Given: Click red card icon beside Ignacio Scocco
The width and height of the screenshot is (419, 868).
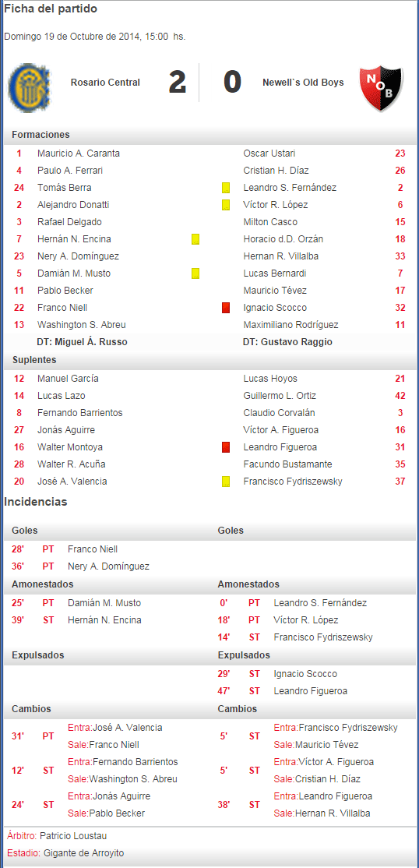Looking at the screenshot, I should 226,308.
